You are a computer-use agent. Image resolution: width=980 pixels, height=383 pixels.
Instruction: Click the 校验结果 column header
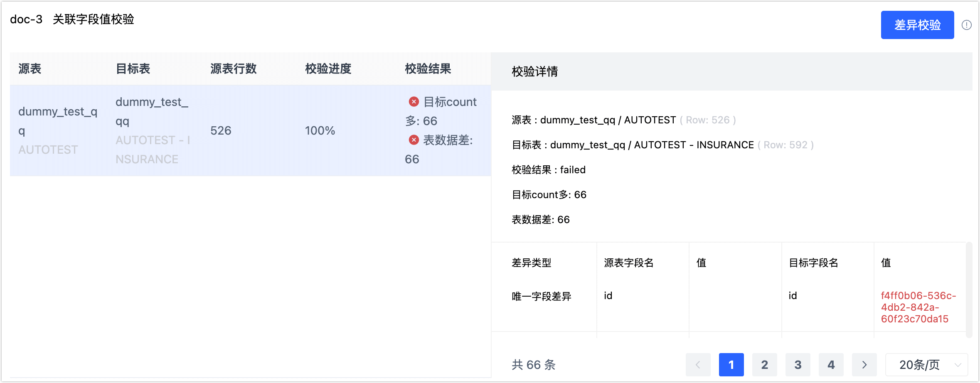[x=427, y=69]
